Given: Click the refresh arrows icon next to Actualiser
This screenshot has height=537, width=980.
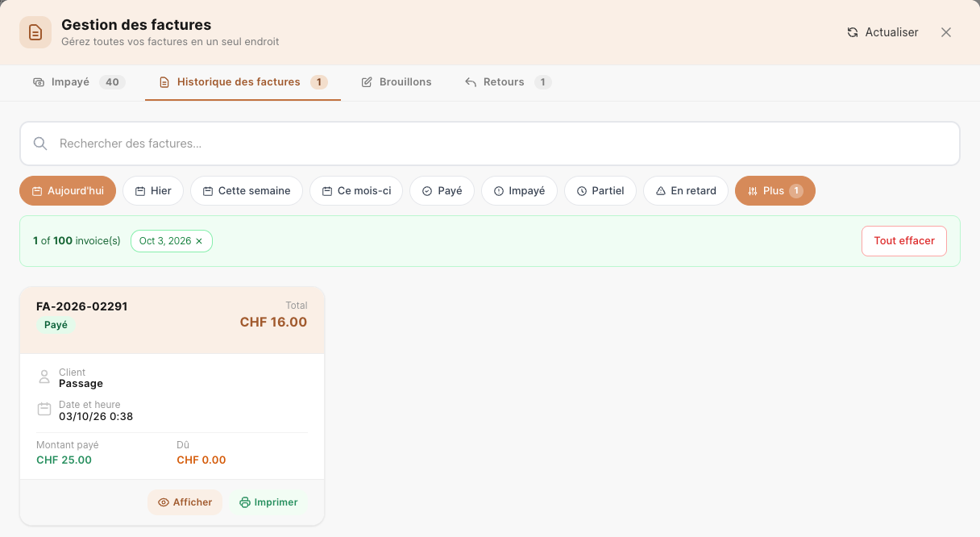Looking at the screenshot, I should pos(853,32).
